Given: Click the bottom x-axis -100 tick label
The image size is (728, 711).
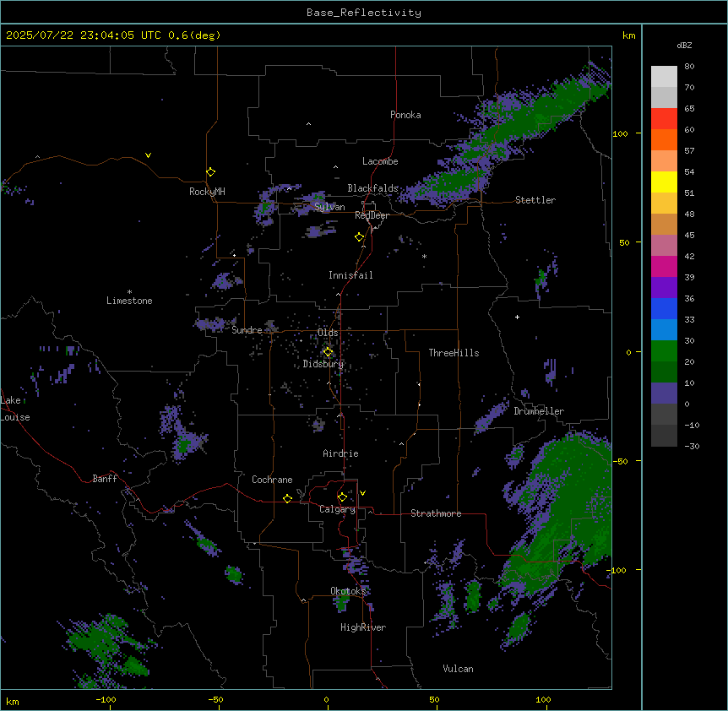Looking at the screenshot, I should coord(106,700).
